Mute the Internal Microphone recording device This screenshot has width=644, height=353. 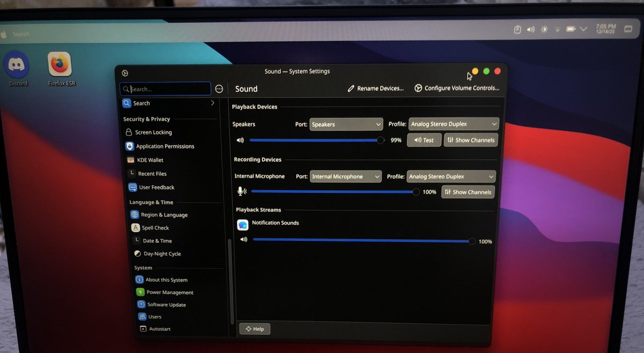click(242, 191)
